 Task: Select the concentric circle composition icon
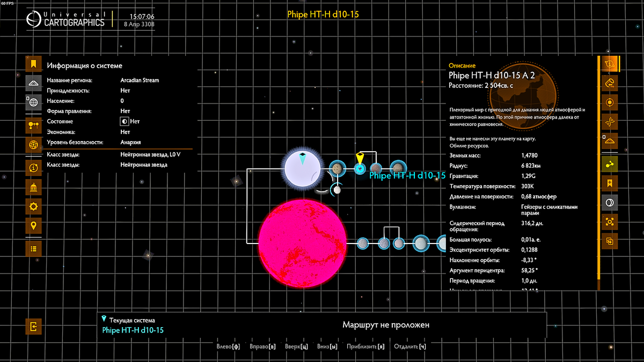tap(610, 102)
